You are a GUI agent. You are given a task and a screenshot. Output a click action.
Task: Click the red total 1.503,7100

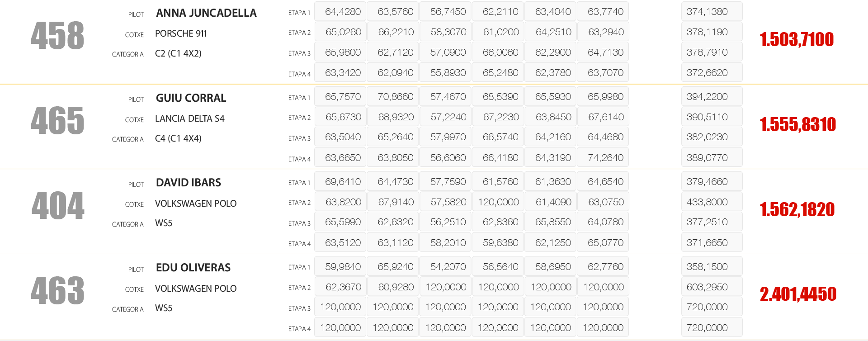click(797, 39)
